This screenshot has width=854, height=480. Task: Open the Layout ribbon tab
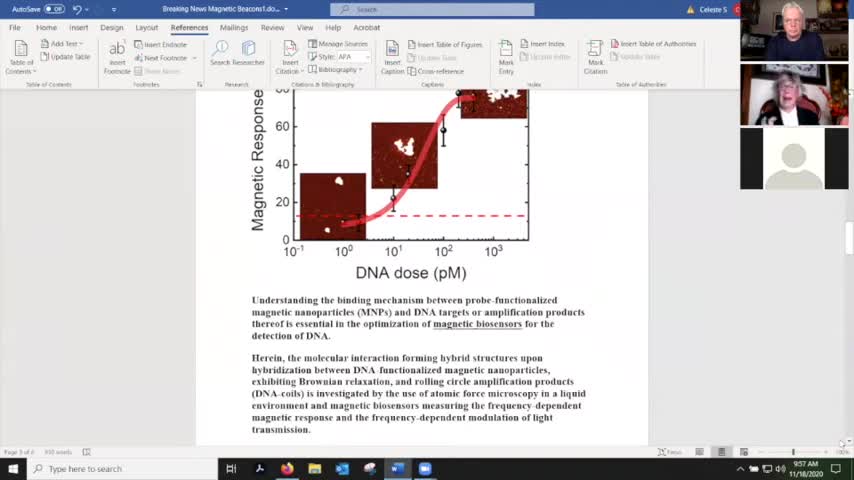[x=147, y=27]
